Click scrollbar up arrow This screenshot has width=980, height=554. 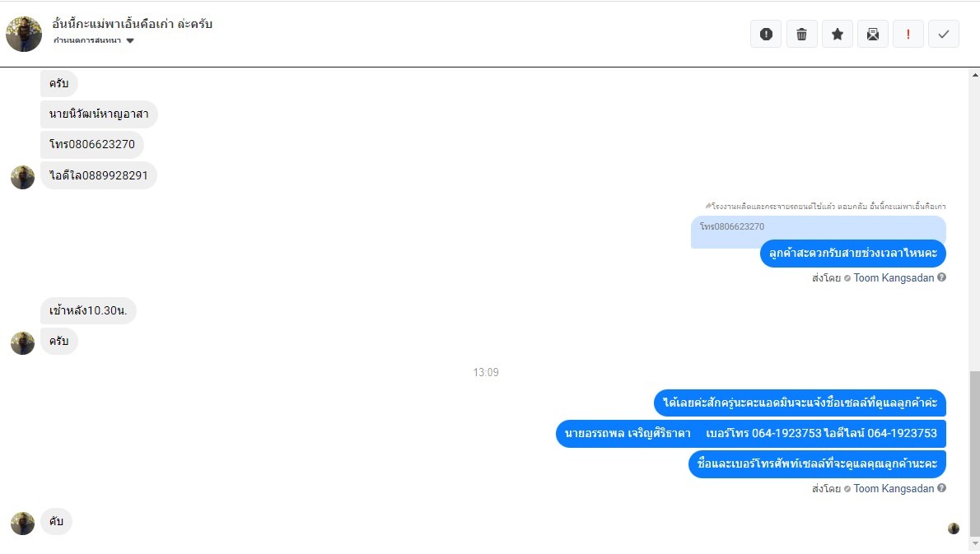tap(975, 75)
